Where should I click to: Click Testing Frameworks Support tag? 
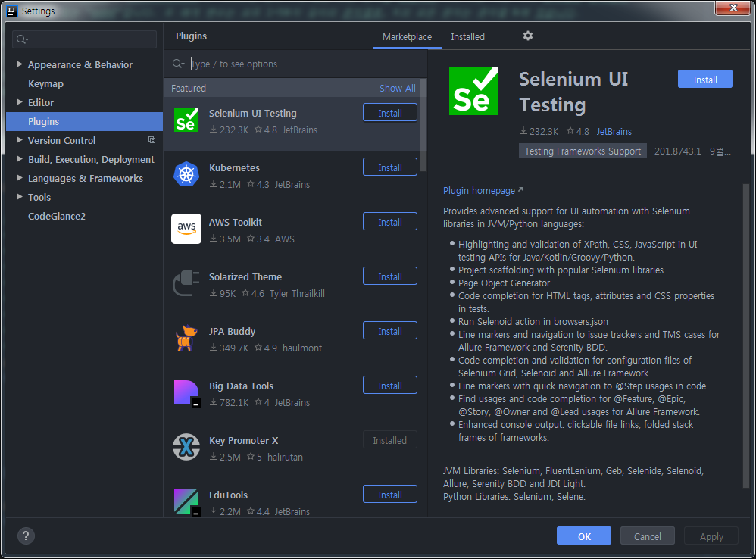583,151
